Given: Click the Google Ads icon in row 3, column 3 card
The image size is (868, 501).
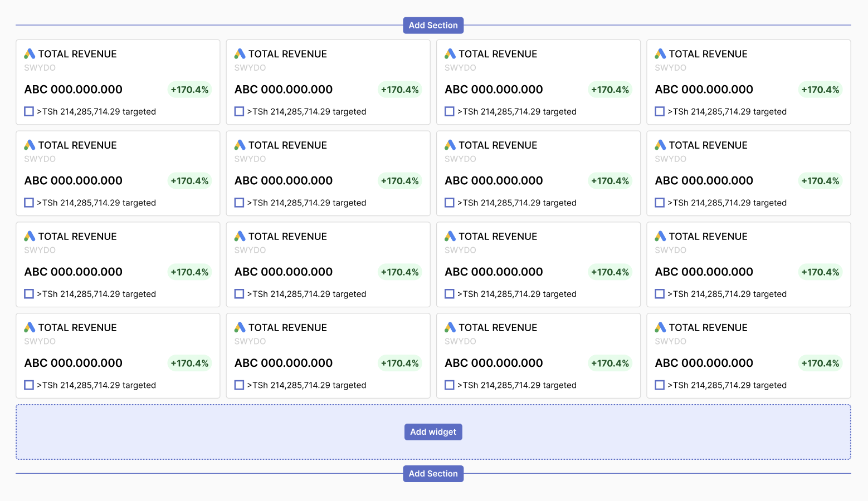Looking at the screenshot, I should click(450, 237).
